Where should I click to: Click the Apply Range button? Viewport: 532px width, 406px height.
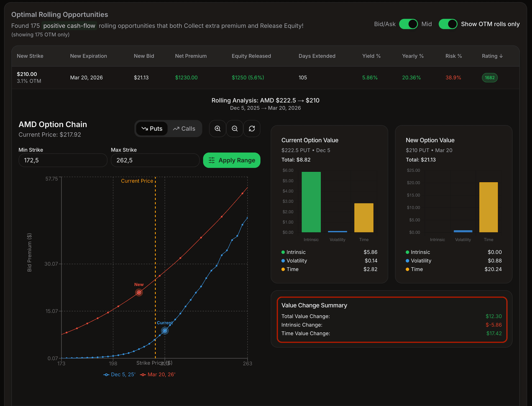pyautogui.click(x=232, y=160)
